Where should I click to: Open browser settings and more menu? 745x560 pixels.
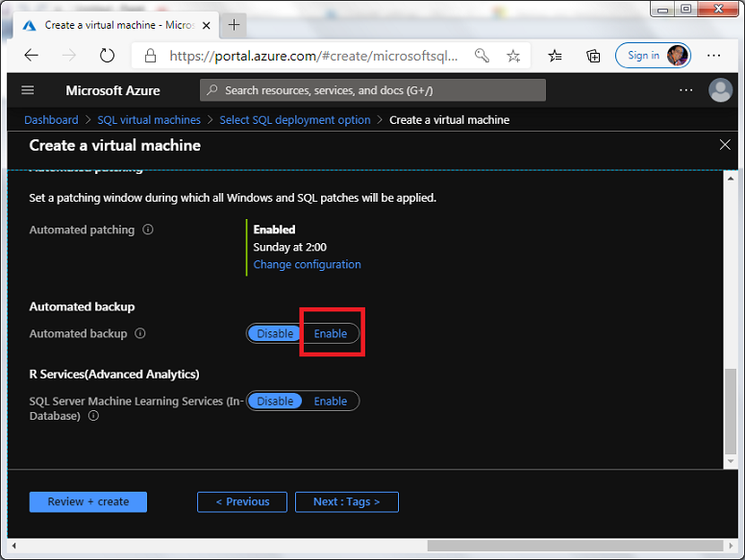click(x=713, y=56)
